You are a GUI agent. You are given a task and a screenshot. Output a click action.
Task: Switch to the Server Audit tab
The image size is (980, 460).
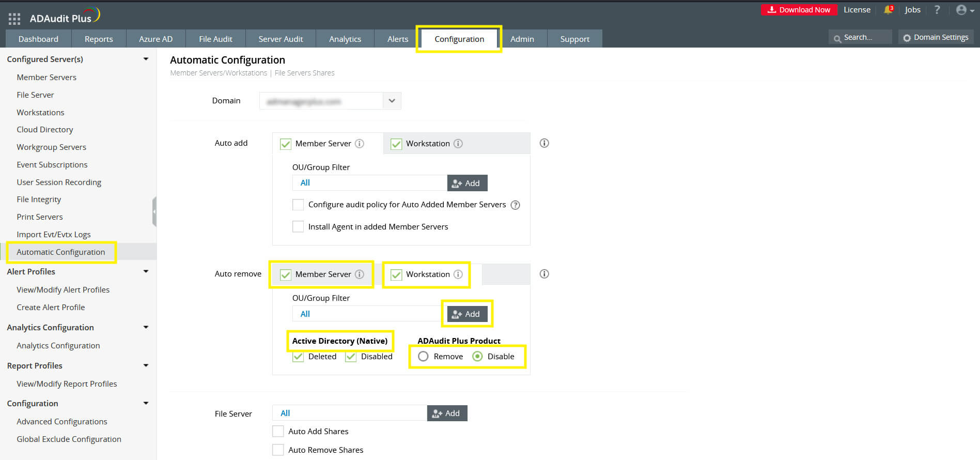pyautogui.click(x=281, y=39)
